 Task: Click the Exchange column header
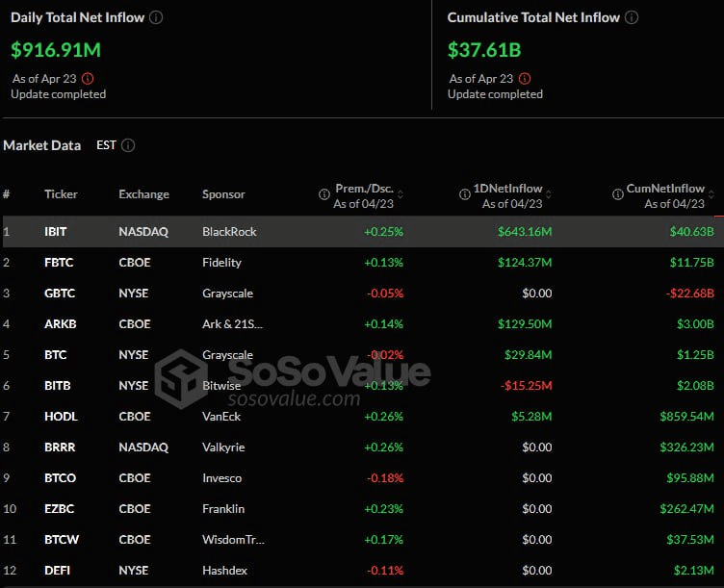click(143, 194)
